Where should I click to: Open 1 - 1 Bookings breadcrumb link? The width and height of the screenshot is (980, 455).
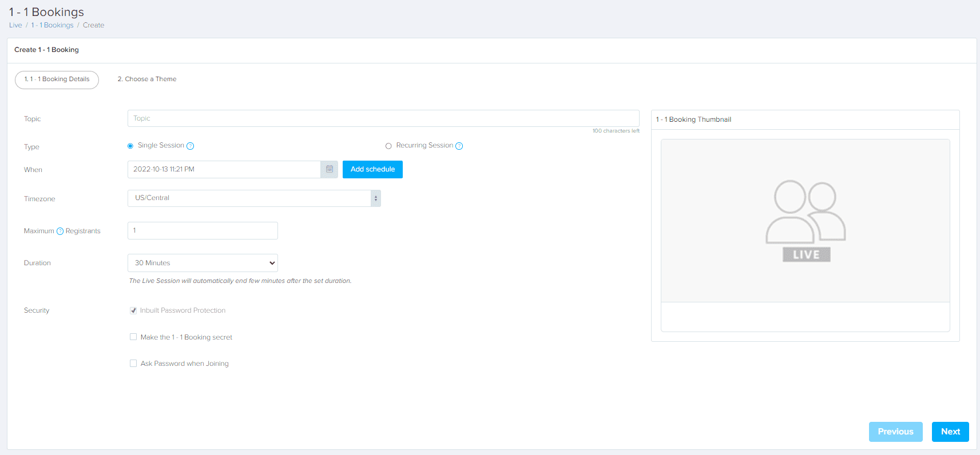coord(52,25)
